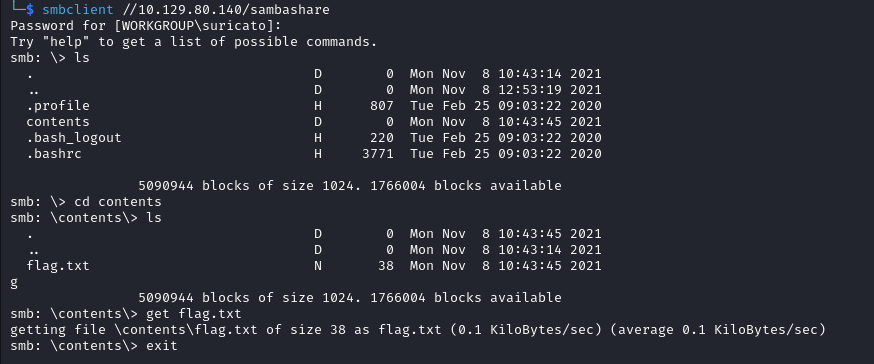Click the first 'ls' command at root prompt
Screen dimensions: 874x364
tap(82, 58)
